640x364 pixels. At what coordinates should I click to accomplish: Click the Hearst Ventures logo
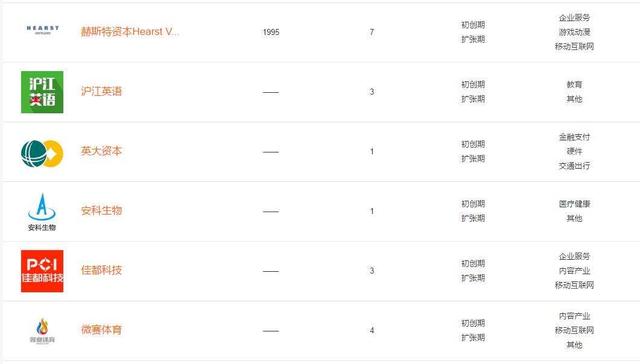[x=42, y=30]
